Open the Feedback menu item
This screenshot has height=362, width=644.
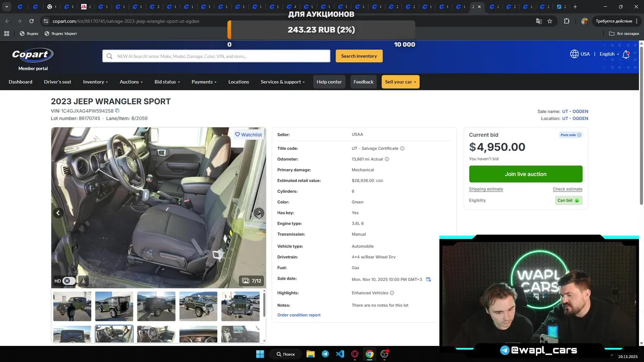pyautogui.click(x=363, y=82)
